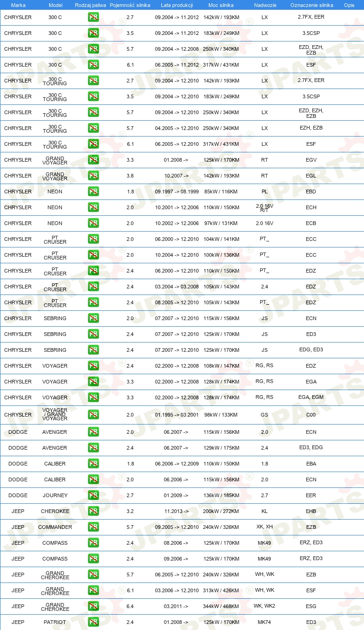Click the 344kW / 468KM power cell
The image size is (364, 630).
coord(221,606)
